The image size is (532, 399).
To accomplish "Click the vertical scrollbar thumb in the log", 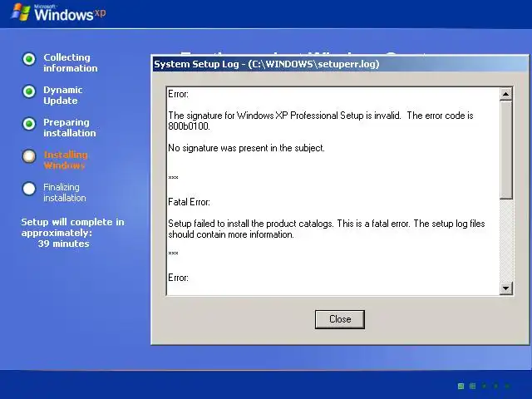I will point(505,150).
